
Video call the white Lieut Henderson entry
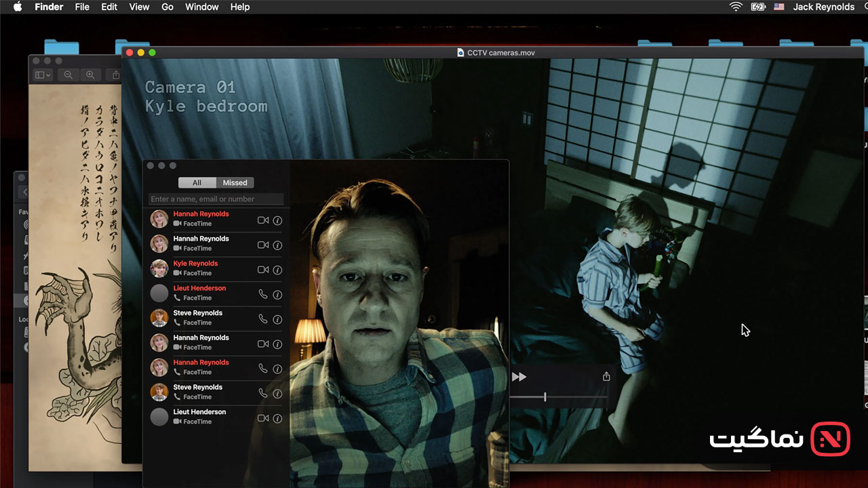[263, 418]
